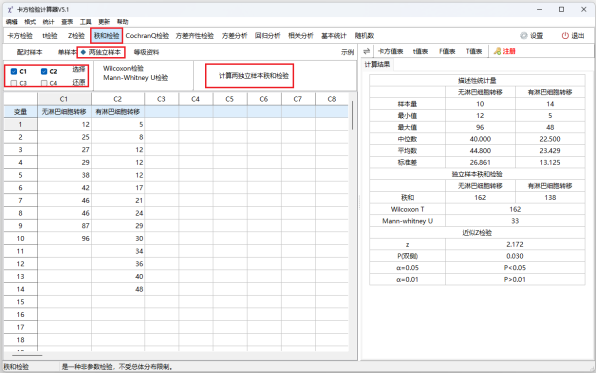Switch to the 秩和检验 tab

click(x=107, y=36)
